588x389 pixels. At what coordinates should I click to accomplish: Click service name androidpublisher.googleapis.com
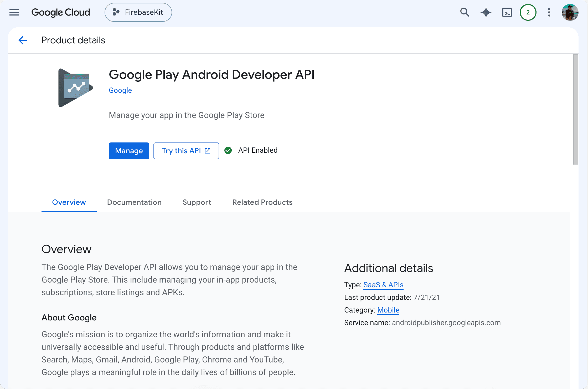[446, 323]
